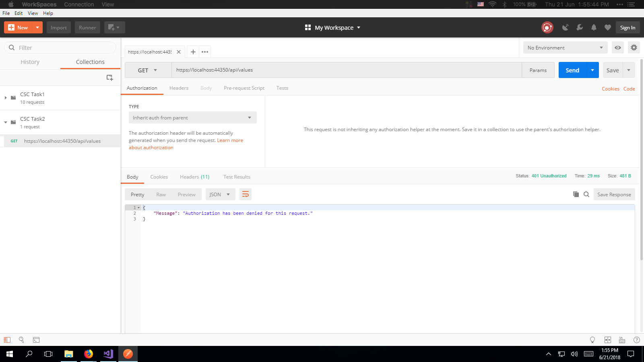
Task: Click the new collection icon in sidebar
Action: point(109,78)
